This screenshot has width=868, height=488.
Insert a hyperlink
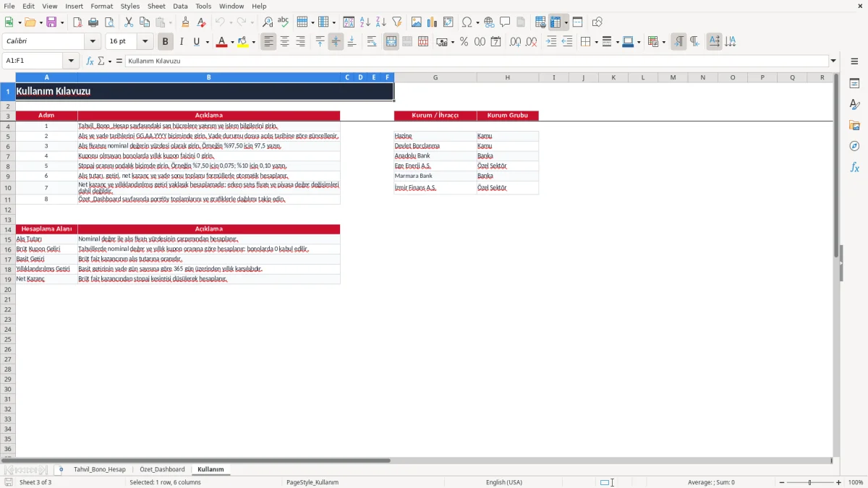[489, 22]
